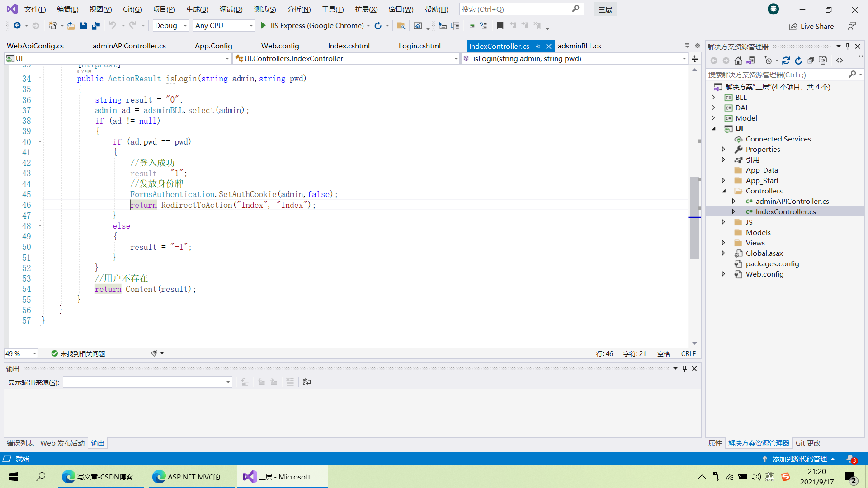Toggle pin on IndexController.cs tab
The height and width of the screenshot is (488, 868).
click(538, 46)
